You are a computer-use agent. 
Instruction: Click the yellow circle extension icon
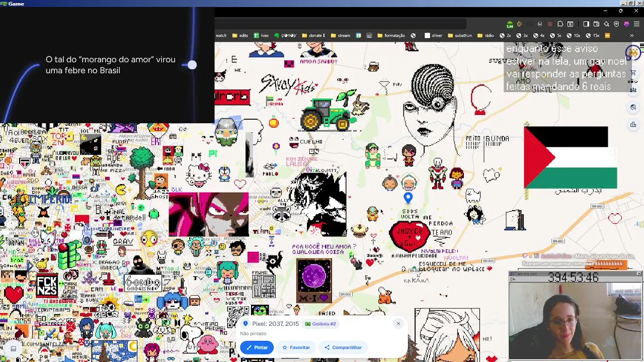[x=519, y=24]
